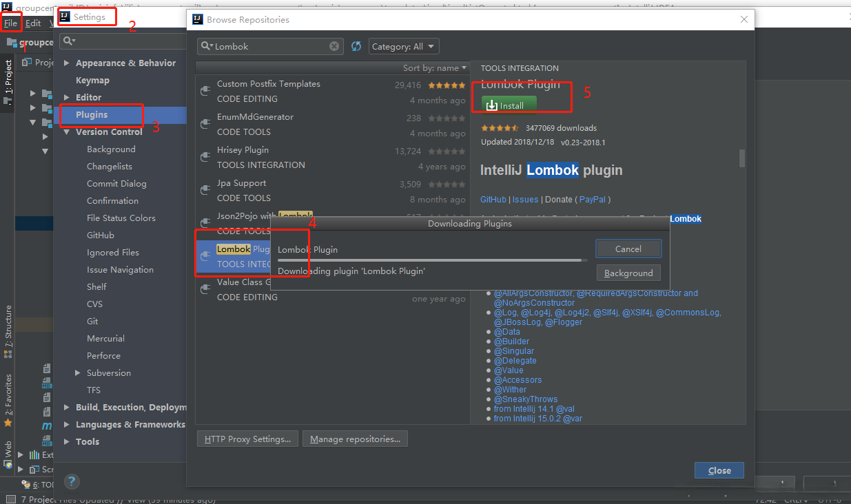Select GitHub settings item
This screenshot has width=851, height=504.
click(101, 235)
